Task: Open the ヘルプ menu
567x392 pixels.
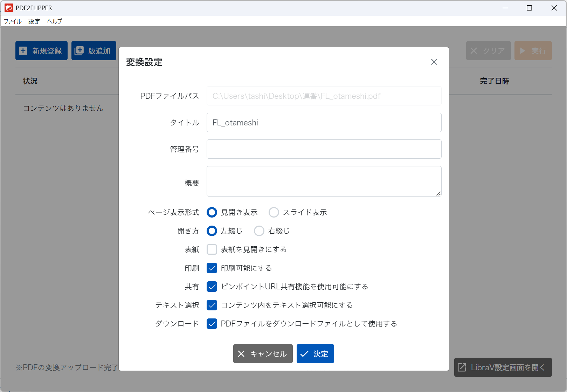Action: pos(55,21)
